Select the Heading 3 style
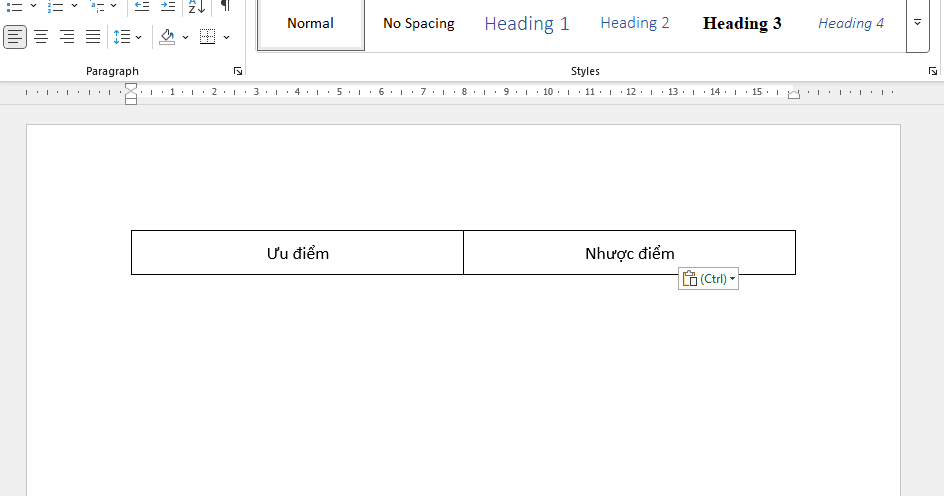The width and height of the screenshot is (944, 496). point(742,23)
